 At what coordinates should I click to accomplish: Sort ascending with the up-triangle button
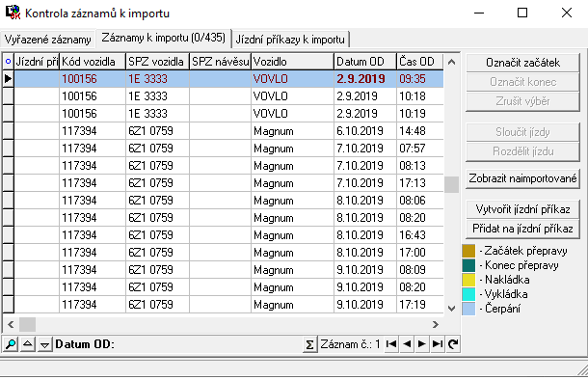coord(28,344)
